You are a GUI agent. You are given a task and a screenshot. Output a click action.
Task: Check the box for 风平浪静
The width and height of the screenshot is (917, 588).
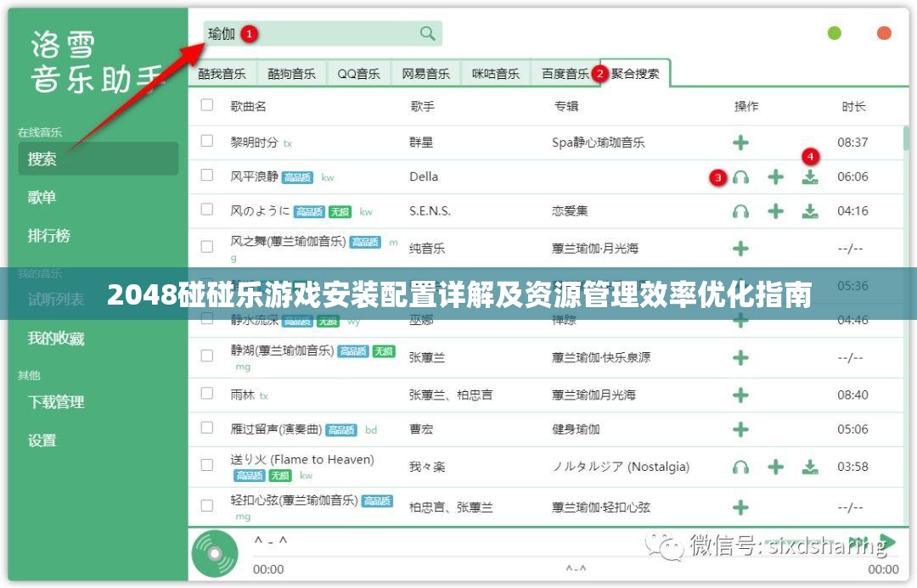point(207,175)
